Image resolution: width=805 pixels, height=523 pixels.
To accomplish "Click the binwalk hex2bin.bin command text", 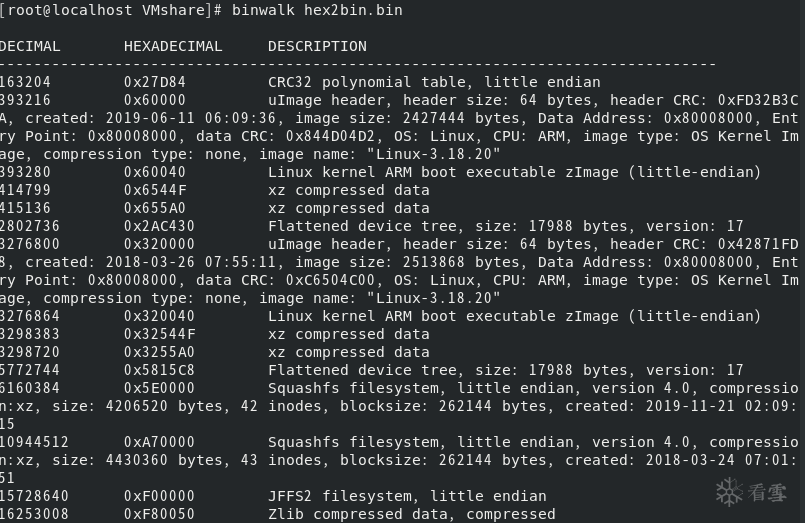I will tap(317, 10).
